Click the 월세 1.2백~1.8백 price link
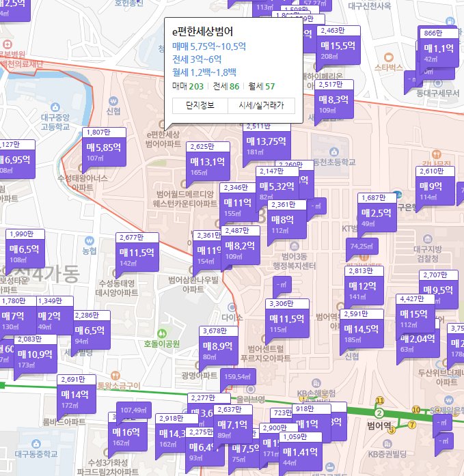464x476 pixels. (204, 72)
